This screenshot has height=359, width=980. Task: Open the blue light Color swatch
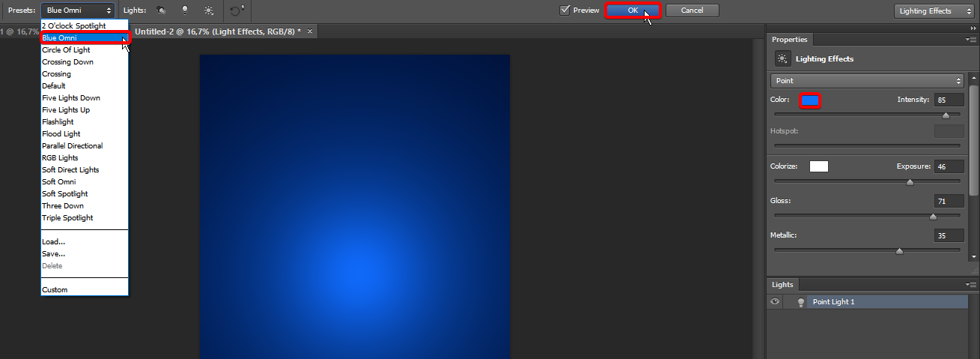(x=811, y=100)
